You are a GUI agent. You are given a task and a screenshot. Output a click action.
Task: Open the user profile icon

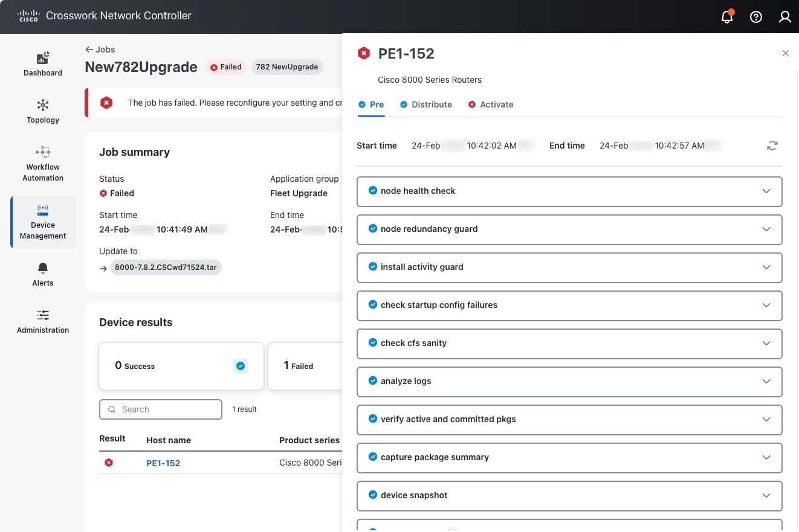[x=785, y=17]
